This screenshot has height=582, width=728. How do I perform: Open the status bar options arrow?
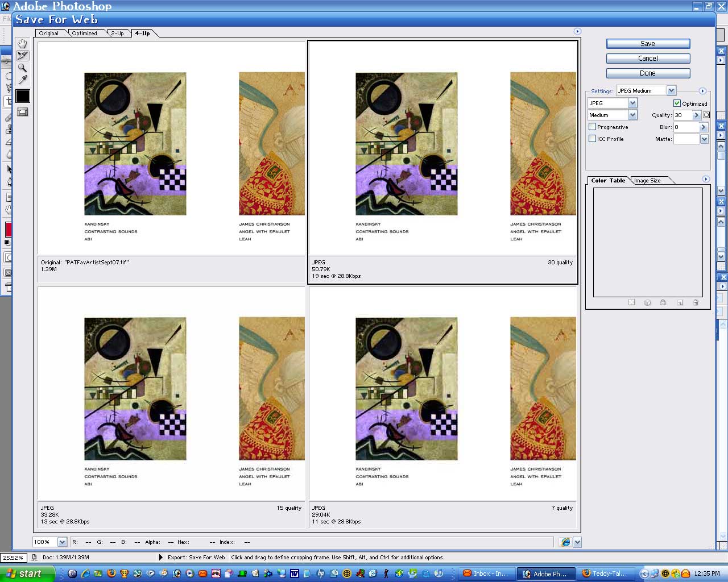161,558
